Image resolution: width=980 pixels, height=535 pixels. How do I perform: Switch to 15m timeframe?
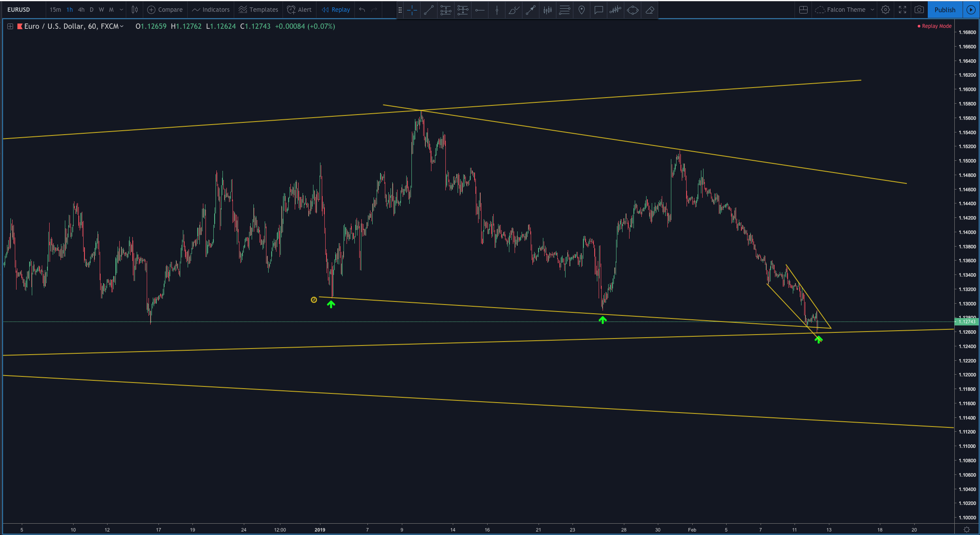[55, 10]
